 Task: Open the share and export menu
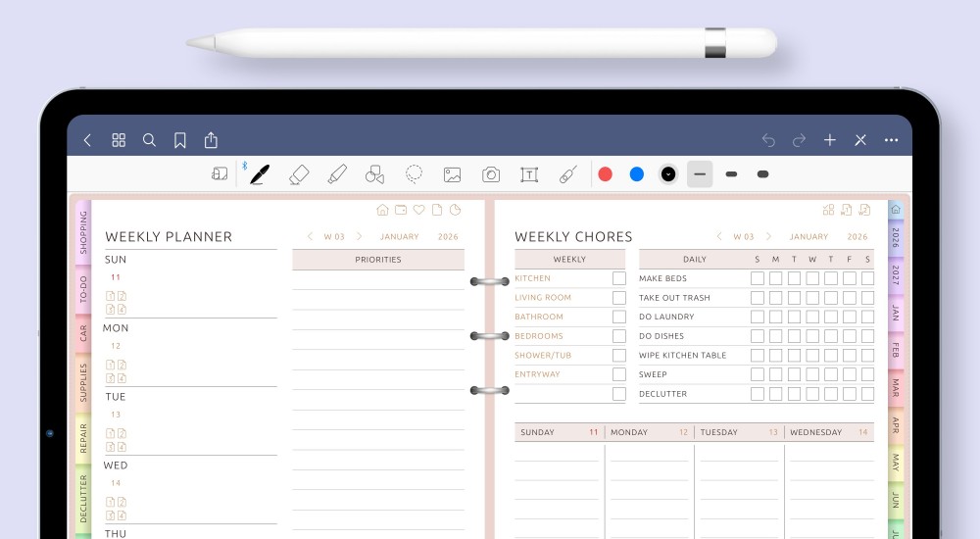pos(212,140)
